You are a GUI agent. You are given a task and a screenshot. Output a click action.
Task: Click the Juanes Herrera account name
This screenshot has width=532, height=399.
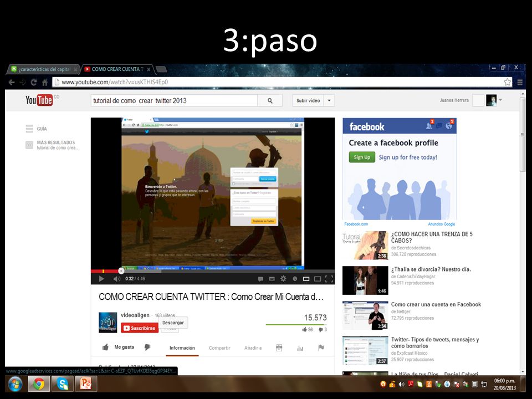pos(454,100)
